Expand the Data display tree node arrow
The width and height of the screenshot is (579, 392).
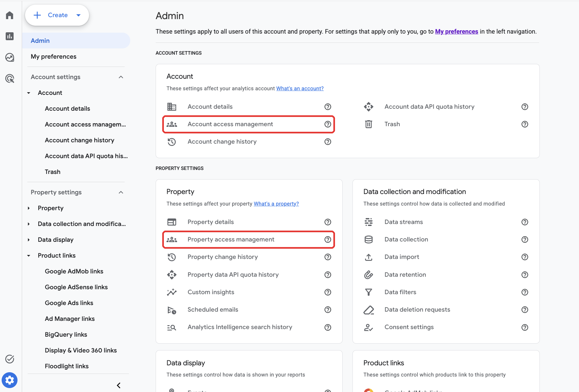click(x=29, y=240)
